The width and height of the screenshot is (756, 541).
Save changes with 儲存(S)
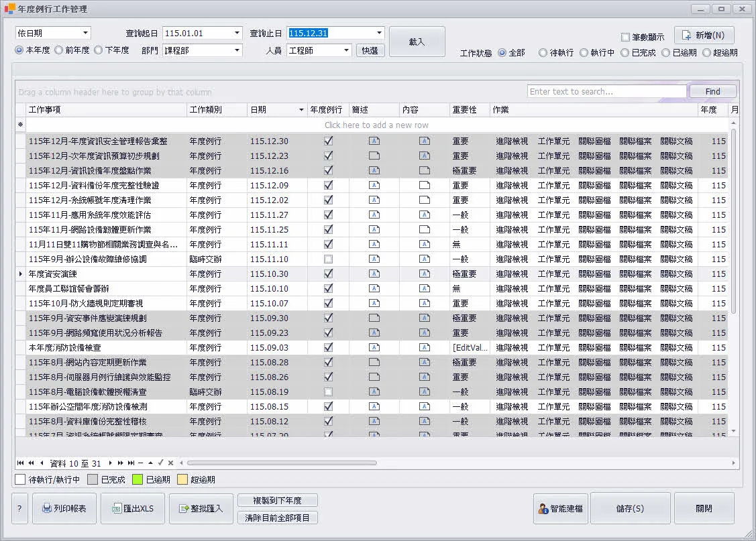pos(630,508)
